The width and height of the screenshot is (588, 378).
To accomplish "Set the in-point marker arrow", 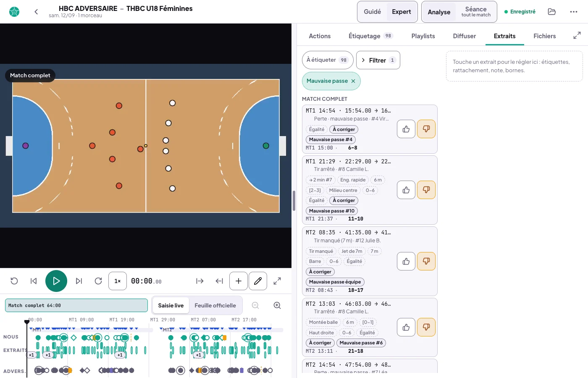I will coord(200,281).
